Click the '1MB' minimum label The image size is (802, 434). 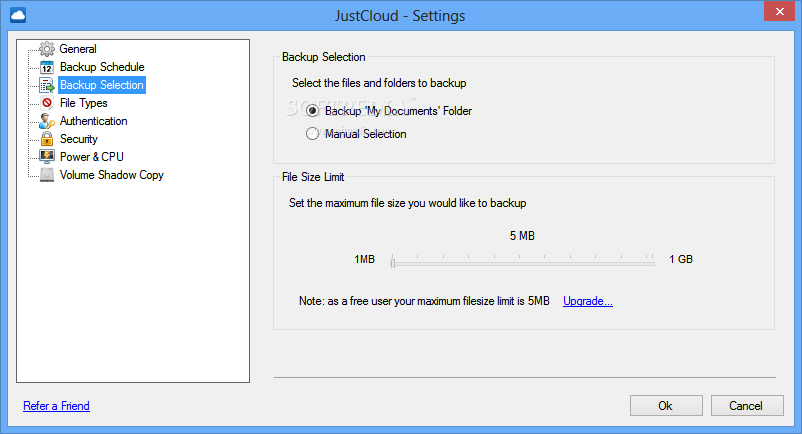pos(364,259)
